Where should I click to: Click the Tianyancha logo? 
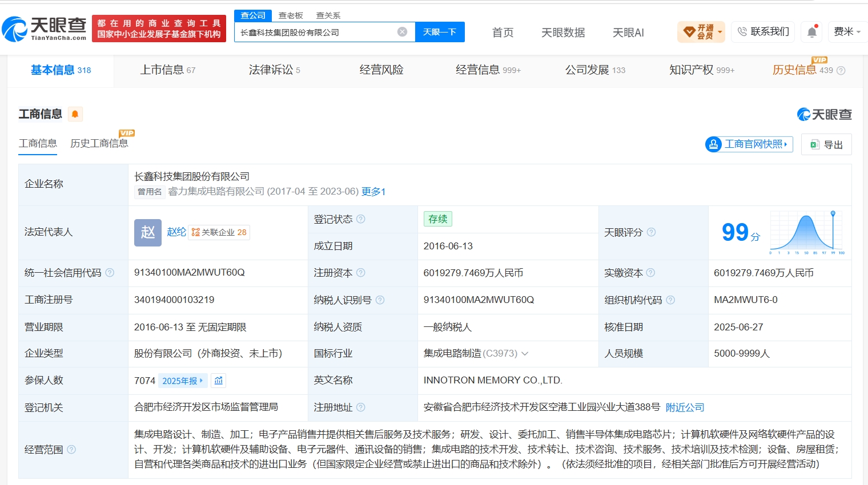click(45, 29)
